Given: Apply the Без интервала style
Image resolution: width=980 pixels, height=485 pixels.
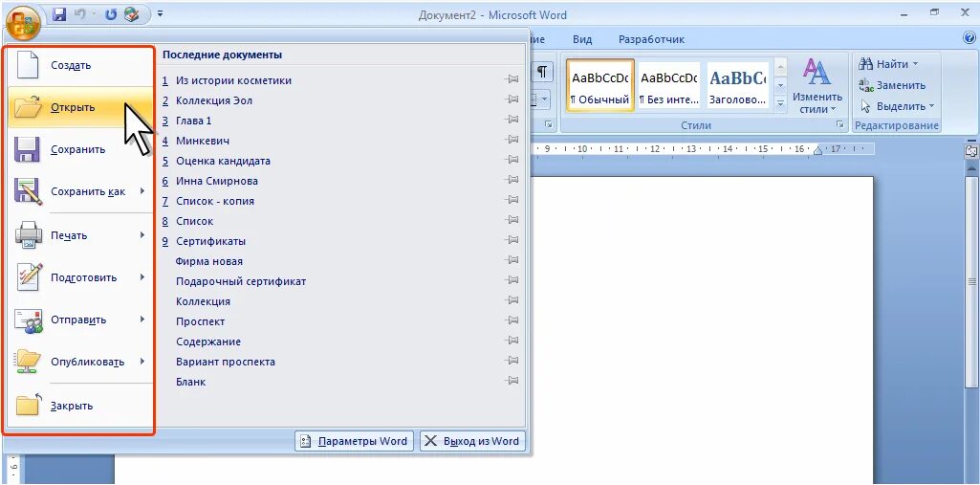Looking at the screenshot, I should [x=669, y=86].
